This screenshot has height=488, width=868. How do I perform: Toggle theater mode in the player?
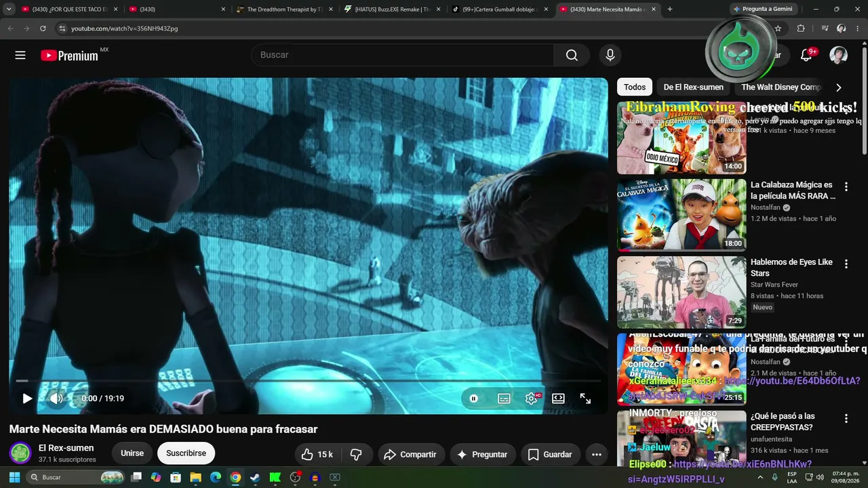pos(558,399)
